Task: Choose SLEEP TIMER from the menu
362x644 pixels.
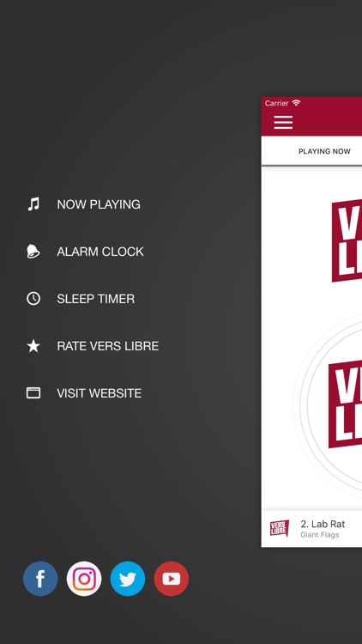Action: [x=95, y=299]
